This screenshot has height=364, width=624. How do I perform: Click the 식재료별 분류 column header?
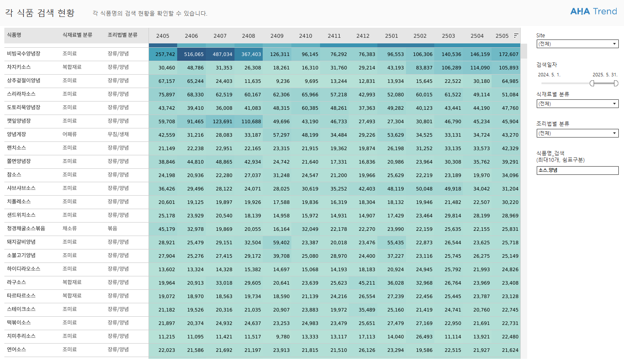click(x=77, y=35)
